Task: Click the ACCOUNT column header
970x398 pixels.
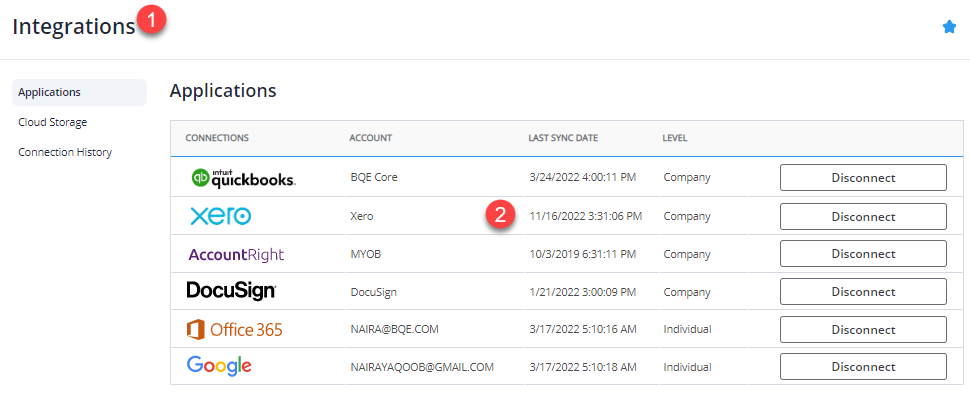Action: point(371,138)
